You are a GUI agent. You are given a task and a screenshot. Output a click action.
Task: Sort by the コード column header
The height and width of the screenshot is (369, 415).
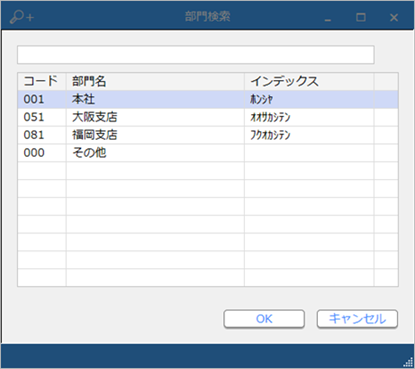[x=42, y=81]
